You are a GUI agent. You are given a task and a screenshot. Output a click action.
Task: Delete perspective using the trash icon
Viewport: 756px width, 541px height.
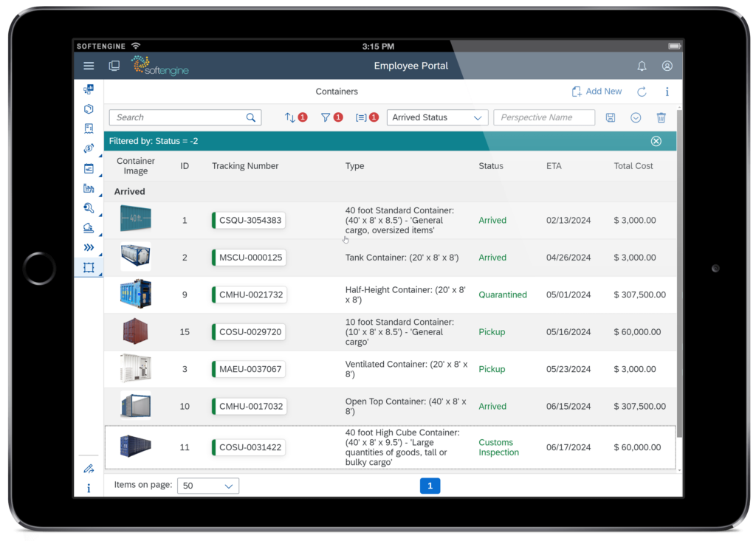coord(661,117)
